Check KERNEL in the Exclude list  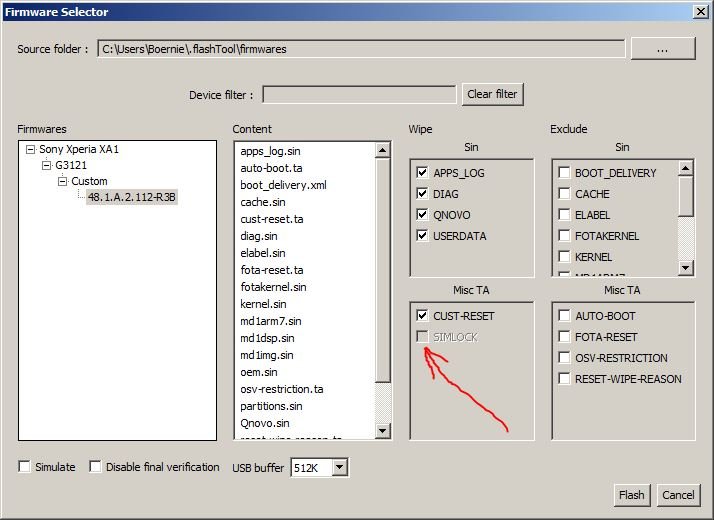pos(564,256)
